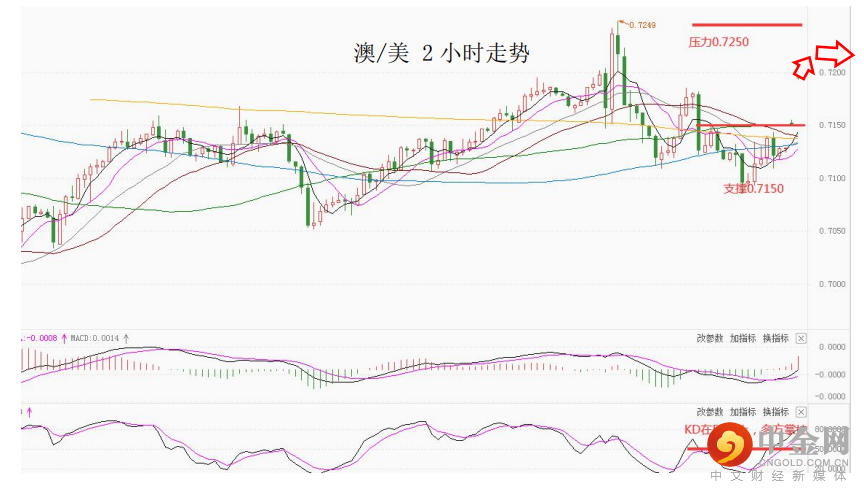The image size is (864, 494).
Task: Close the MACD indicator panel
Action: pos(801,338)
